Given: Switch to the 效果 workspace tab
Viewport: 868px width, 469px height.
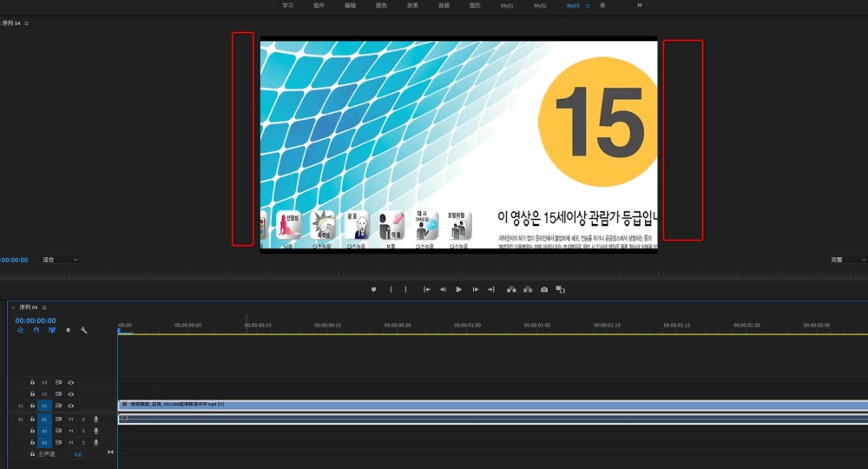Looking at the screenshot, I should 412,5.
